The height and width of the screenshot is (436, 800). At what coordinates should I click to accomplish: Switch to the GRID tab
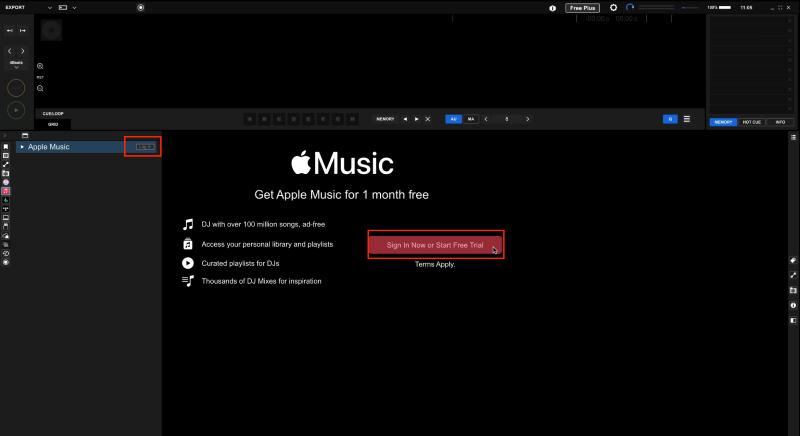coord(53,124)
